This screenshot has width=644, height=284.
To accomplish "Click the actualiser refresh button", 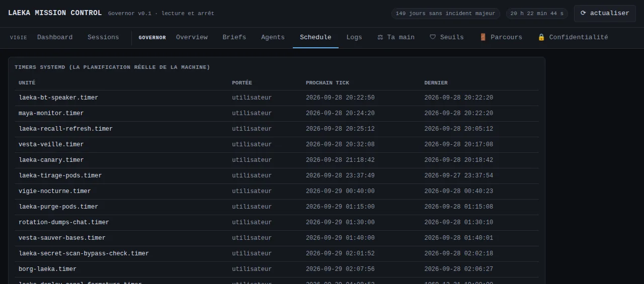I will (x=605, y=13).
